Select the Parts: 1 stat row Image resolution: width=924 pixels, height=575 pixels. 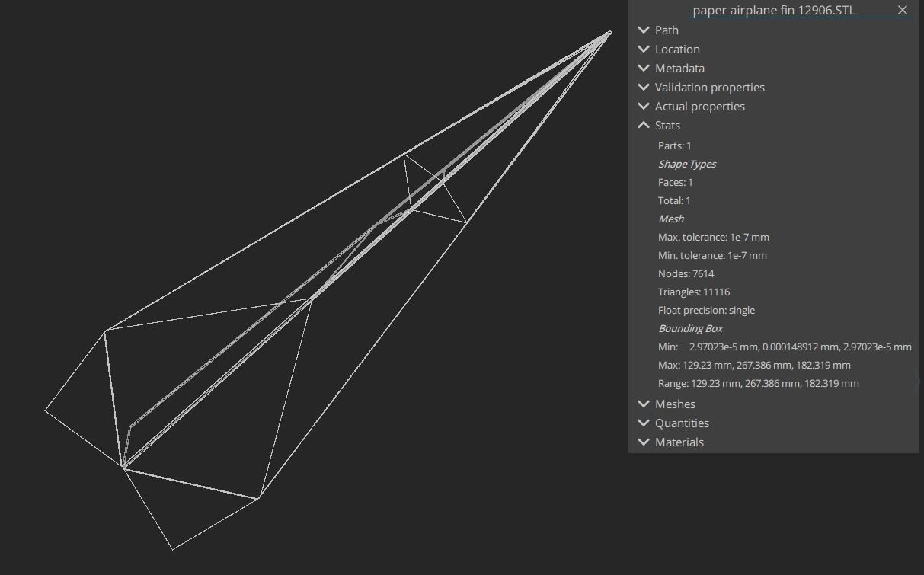click(675, 145)
